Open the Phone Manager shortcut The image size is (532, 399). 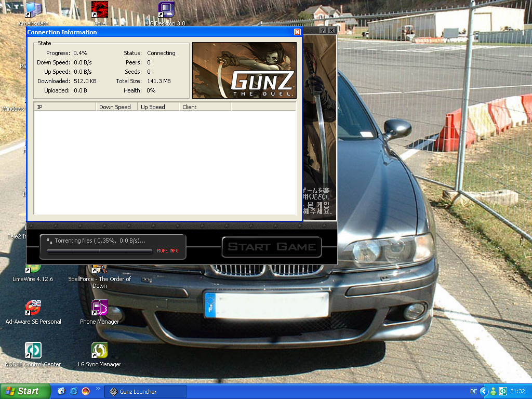coord(99,308)
